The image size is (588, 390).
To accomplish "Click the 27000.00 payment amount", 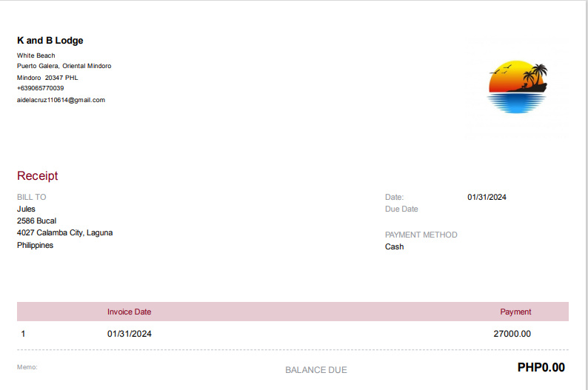I will (x=512, y=334).
